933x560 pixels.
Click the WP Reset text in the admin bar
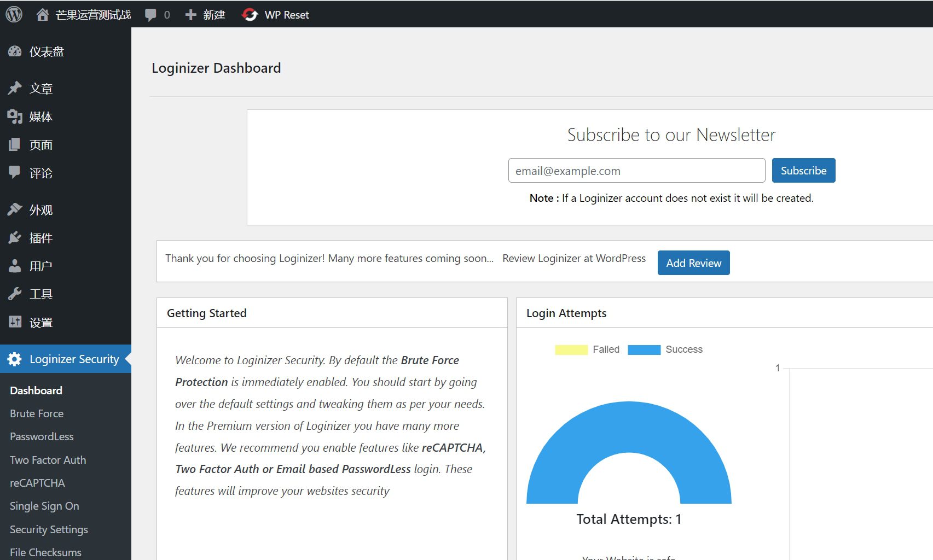[x=287, y=15]
